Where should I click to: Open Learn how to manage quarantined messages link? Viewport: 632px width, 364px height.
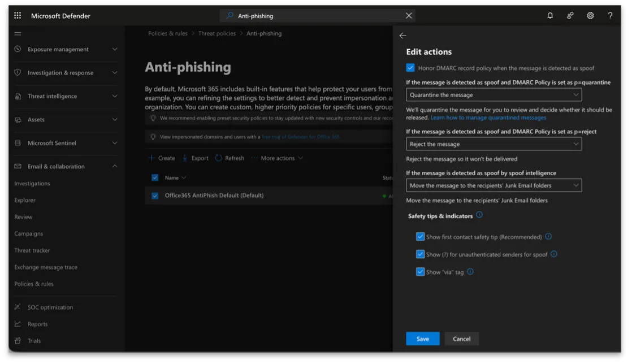tap(488, 118)
